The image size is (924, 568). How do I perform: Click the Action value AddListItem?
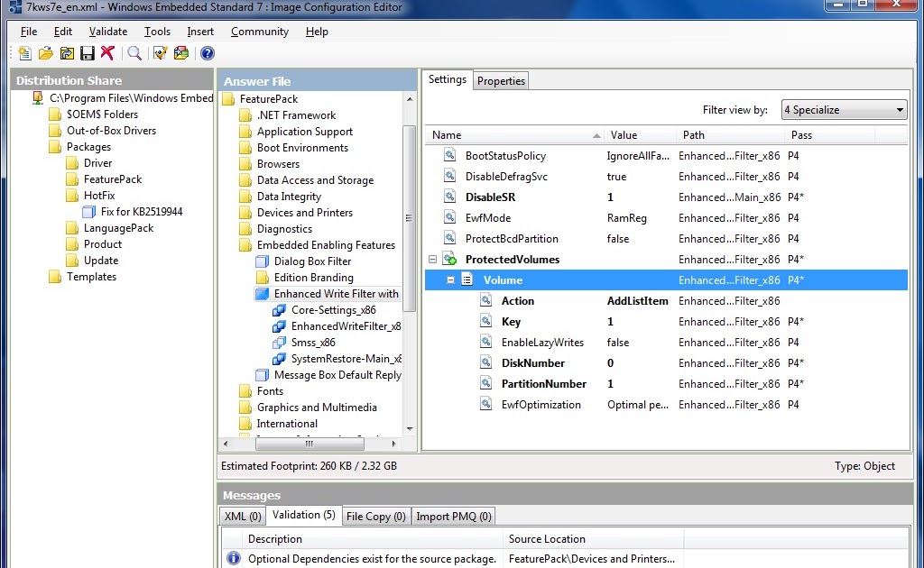pyautogui.click(x=638, y=301)
